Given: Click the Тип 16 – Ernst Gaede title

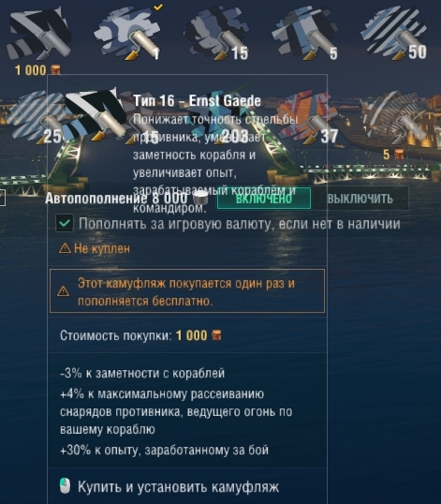Looking at the screenshot, I should (x=197, y=100).
